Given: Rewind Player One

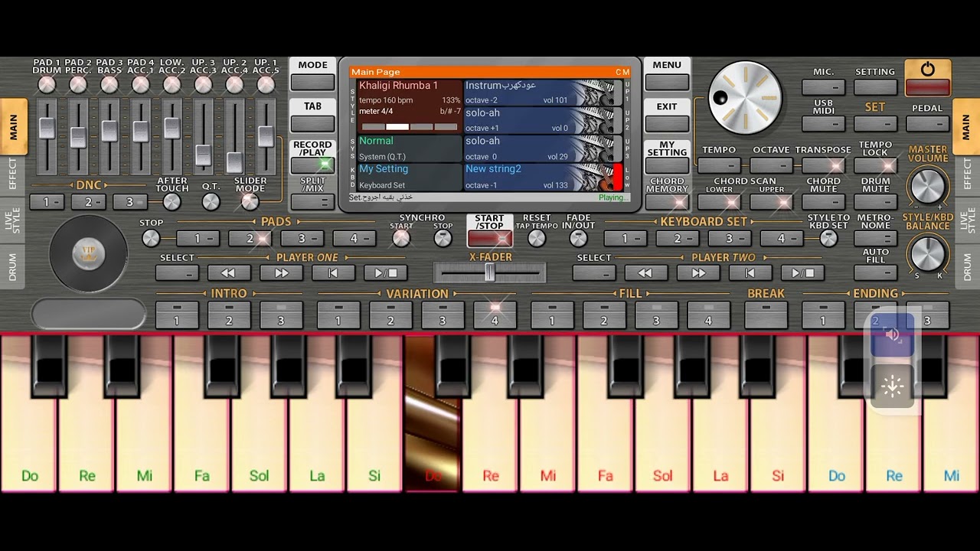Looking at the screenshot, I should tap(229, 272).
